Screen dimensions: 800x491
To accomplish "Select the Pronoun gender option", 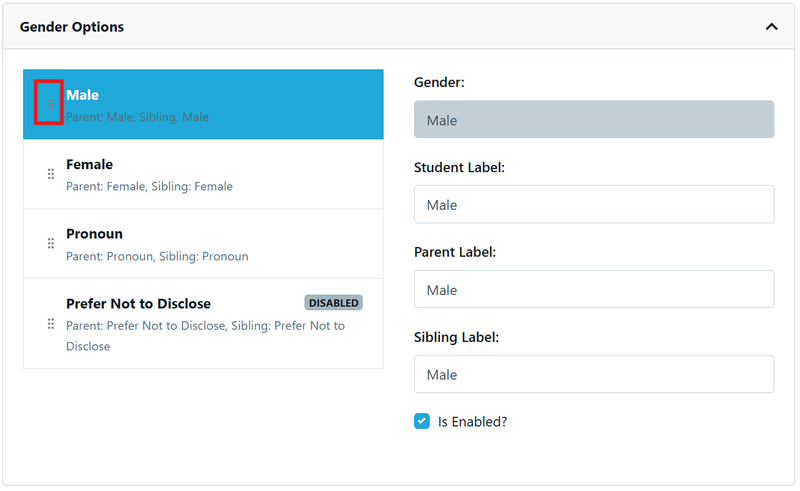I will coord(203,244).
